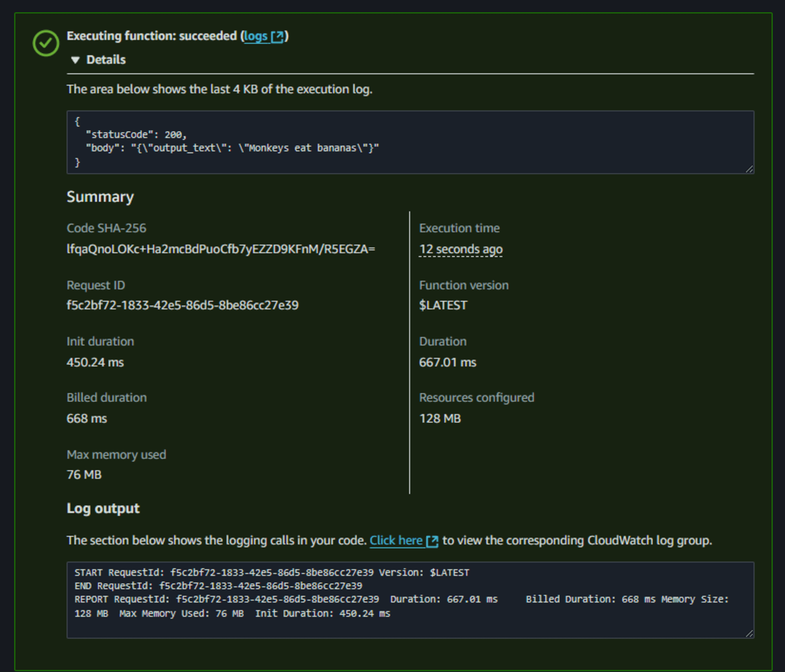The image size is (785, 672).
Task: Select the body output_text line
Action: click(x=232, y=148)
